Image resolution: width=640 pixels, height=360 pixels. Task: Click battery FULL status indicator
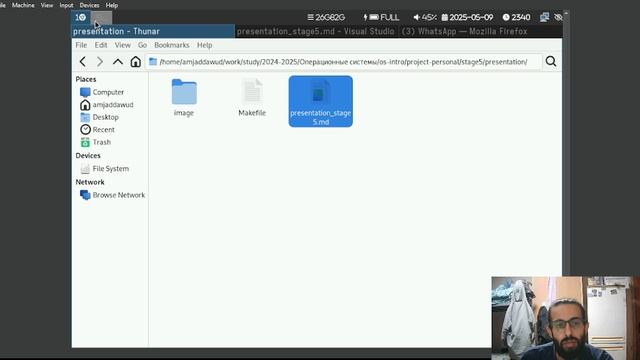tap(381, 17)
